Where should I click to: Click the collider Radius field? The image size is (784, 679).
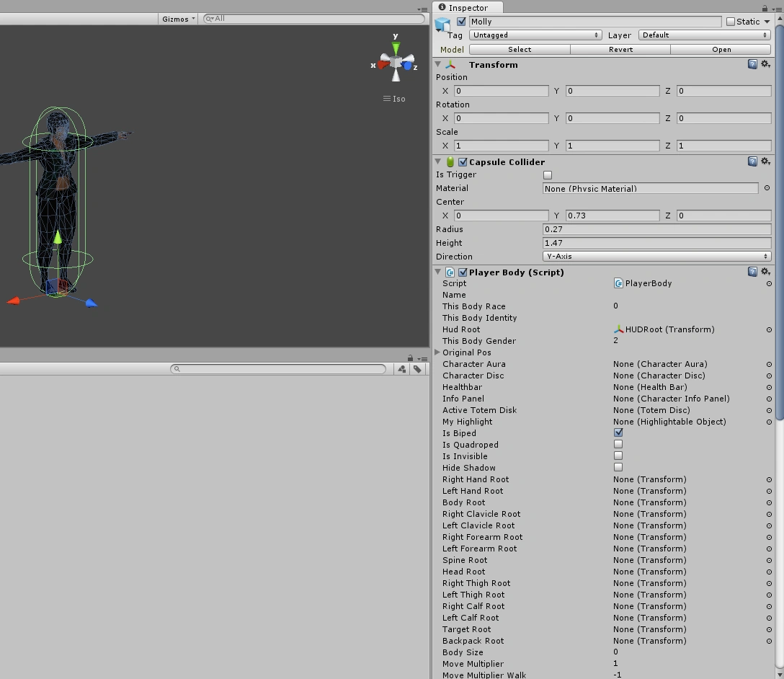click(656, 229)
